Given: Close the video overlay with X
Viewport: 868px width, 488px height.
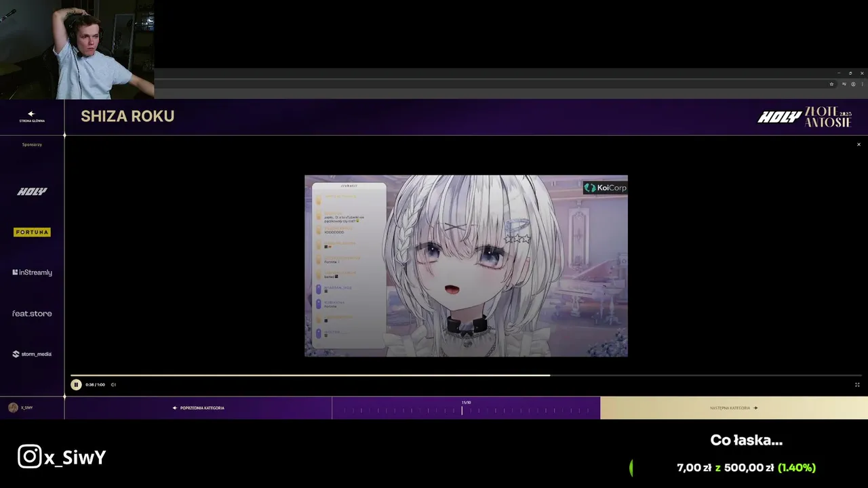Looking at the screenshot, I should coord(859,144).
